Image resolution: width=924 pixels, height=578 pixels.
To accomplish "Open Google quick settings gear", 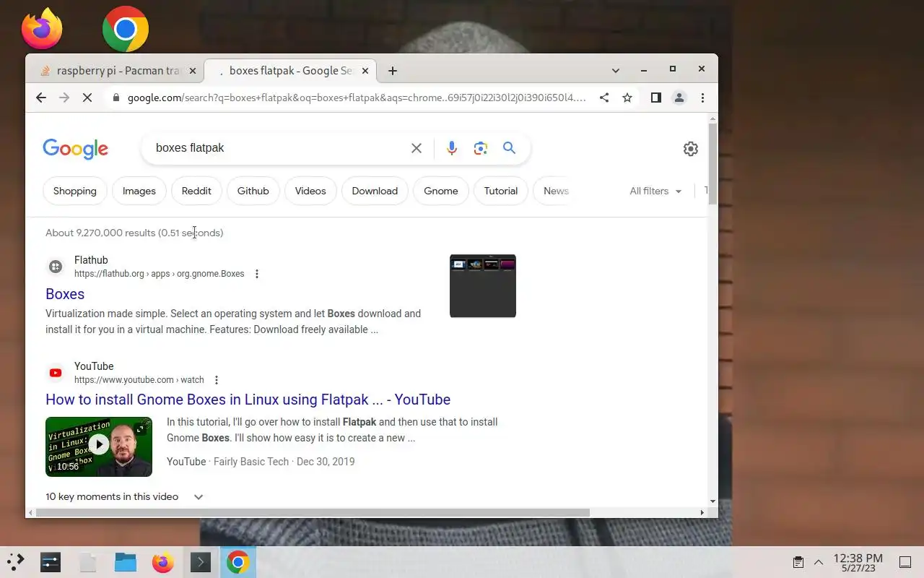I will (691, 149).
